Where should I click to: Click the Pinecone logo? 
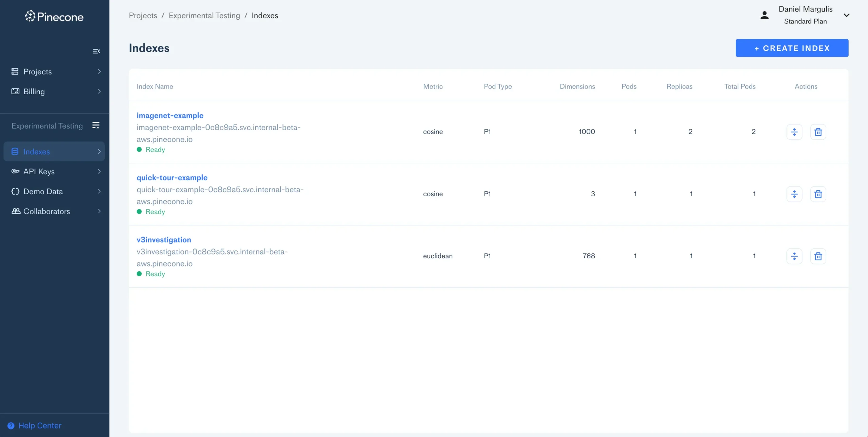[x=54, y=16]
